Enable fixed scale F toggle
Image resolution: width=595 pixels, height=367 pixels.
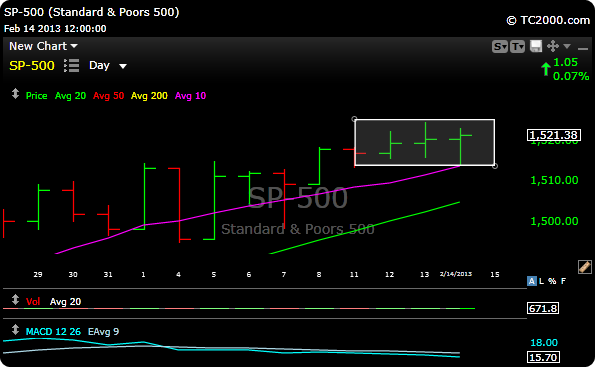(x=564, y=281)
